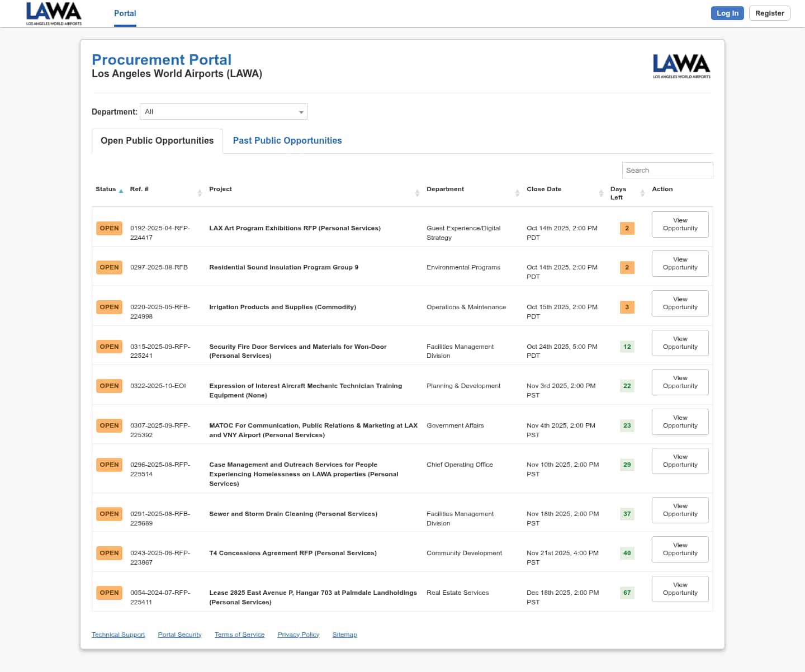Click the Procurement Portal heading
Image resolution: width=805 pixels, height=672 pixels.
(x=162, y=60)
